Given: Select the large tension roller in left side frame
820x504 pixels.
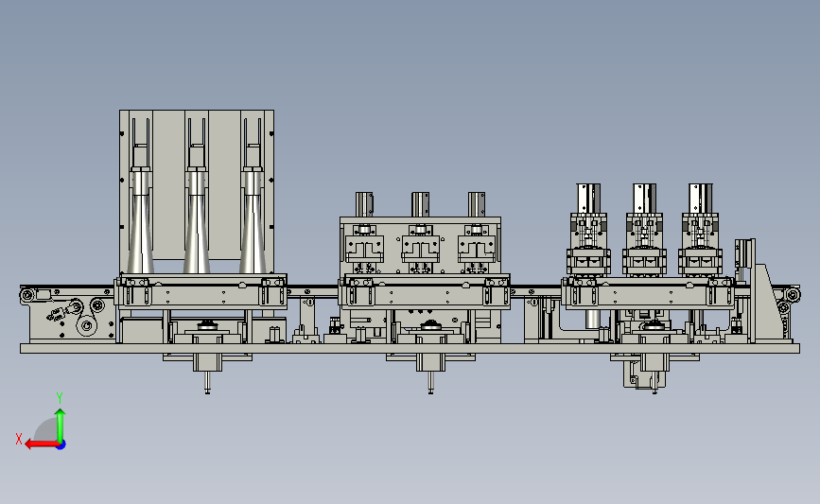Looking at the screenshot, I should (x=87, y=325).
